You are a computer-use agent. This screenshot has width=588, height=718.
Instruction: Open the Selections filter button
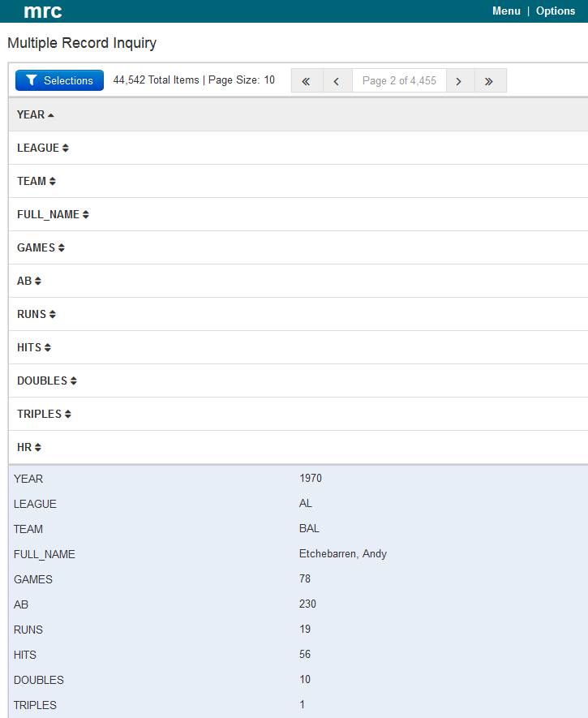(x=59, y=80)
